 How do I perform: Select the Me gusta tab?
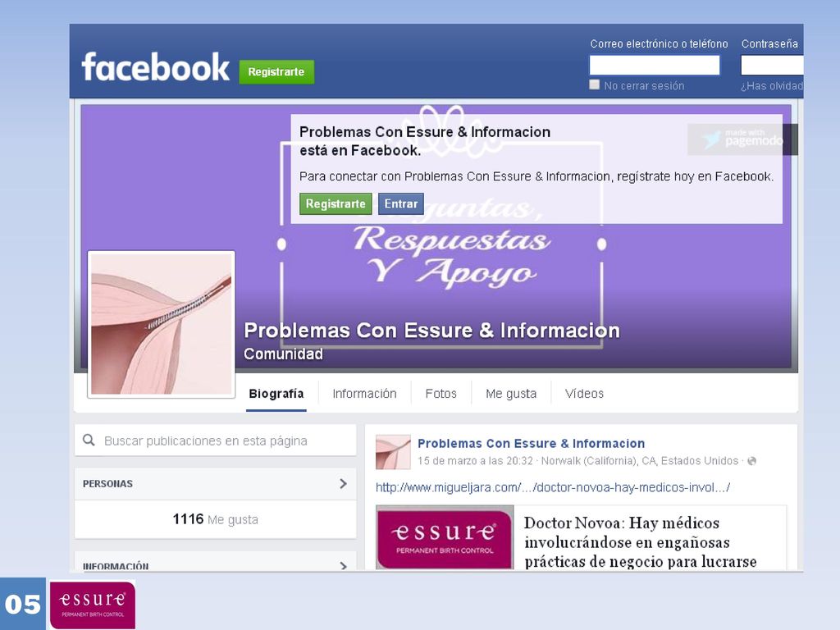511,394
